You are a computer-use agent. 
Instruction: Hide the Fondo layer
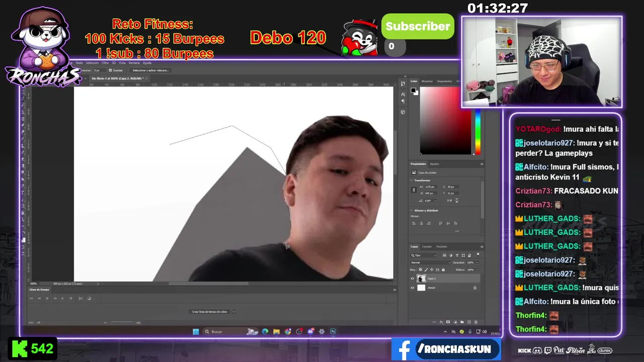point(412,288)
